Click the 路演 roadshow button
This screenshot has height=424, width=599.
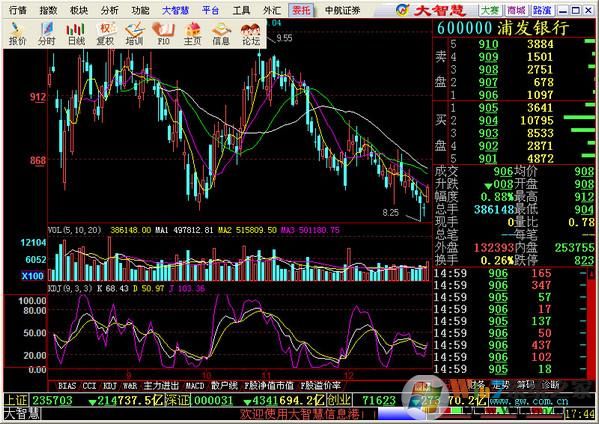click(x=542, y=10)
